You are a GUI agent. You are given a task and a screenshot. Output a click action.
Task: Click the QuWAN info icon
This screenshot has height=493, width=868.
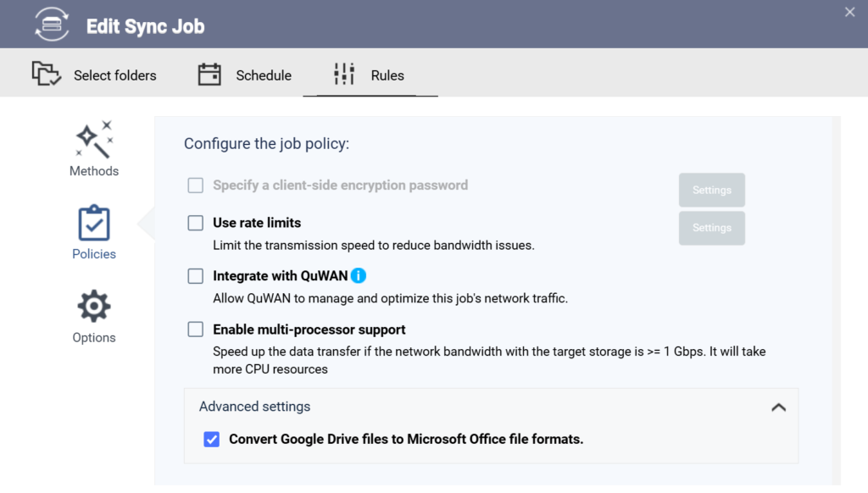click(359, 275)
